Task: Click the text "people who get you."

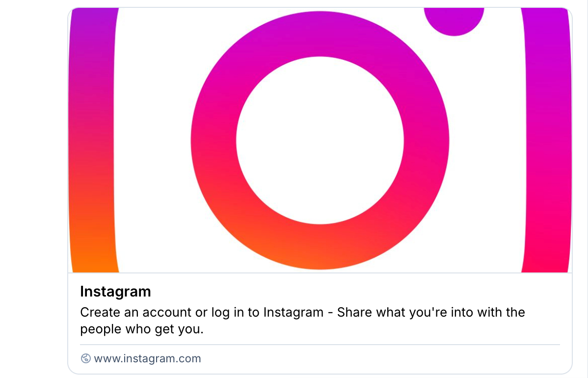Action: pos(141,329)
